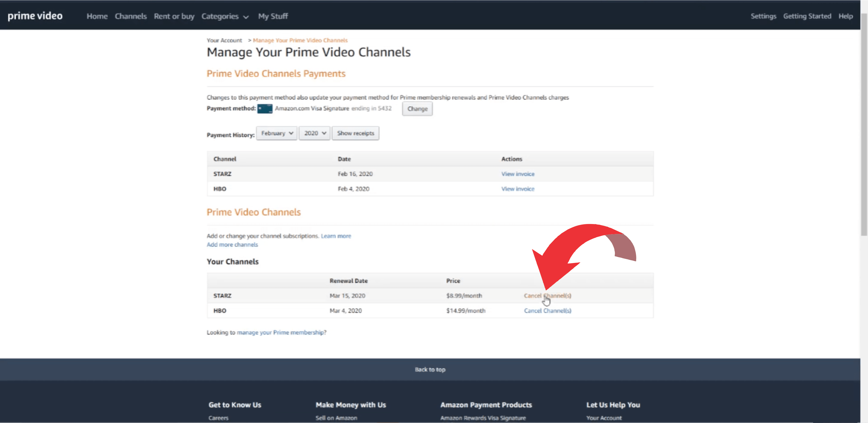Click Show receipts
The height and width of the screenshot is (423, 868).
355,133
